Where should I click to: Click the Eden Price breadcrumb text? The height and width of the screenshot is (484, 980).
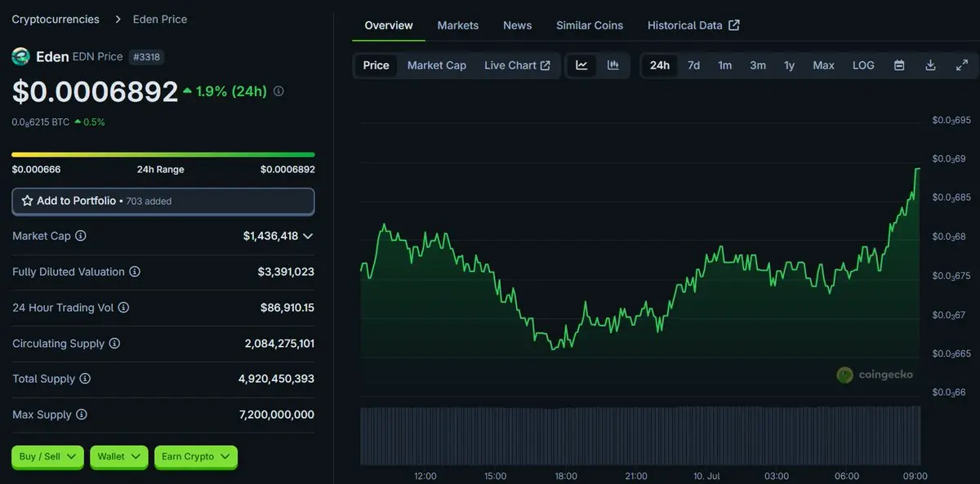(x=160, y=19)
